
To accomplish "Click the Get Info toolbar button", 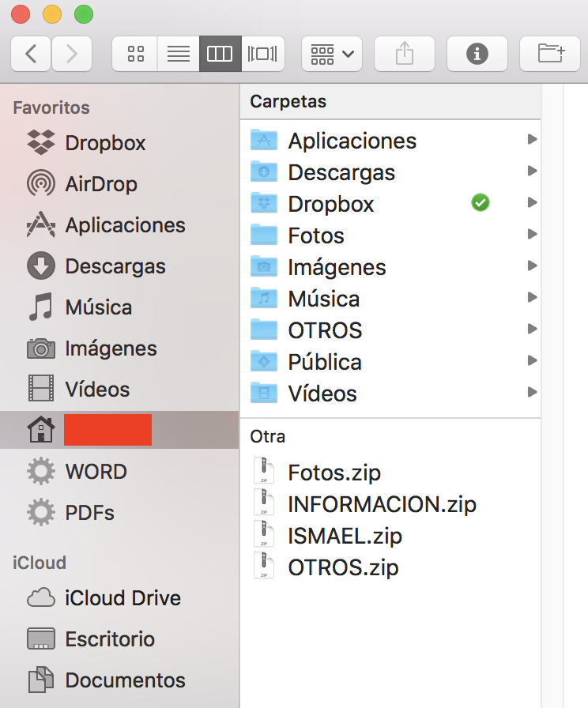I will [477, 54].
